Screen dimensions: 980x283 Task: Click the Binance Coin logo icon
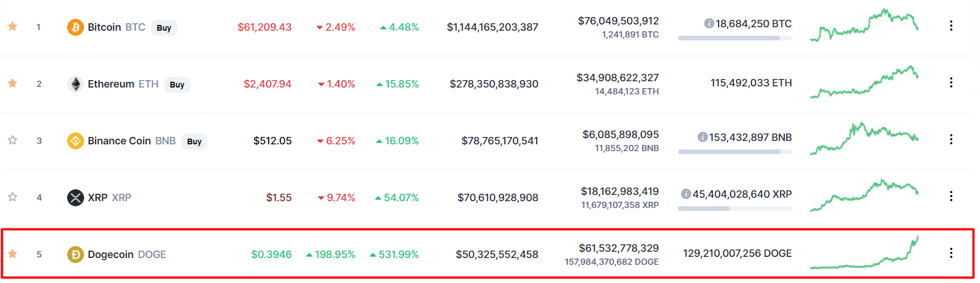76,140
